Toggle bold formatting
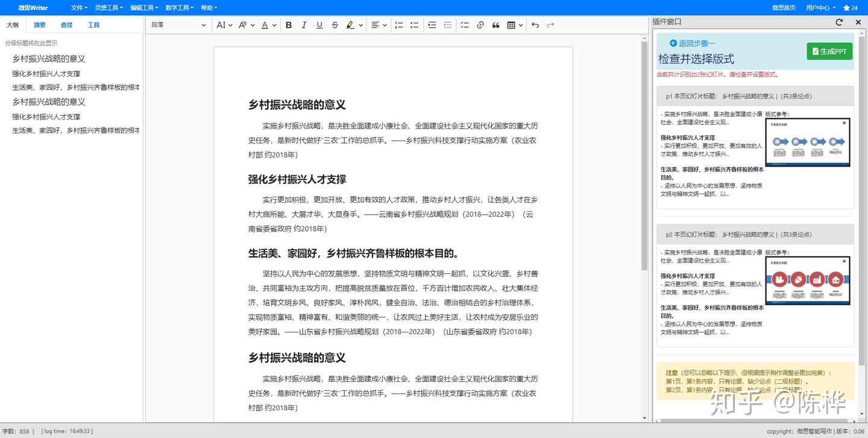Screen dimensions: 868x438 point(289,25)
